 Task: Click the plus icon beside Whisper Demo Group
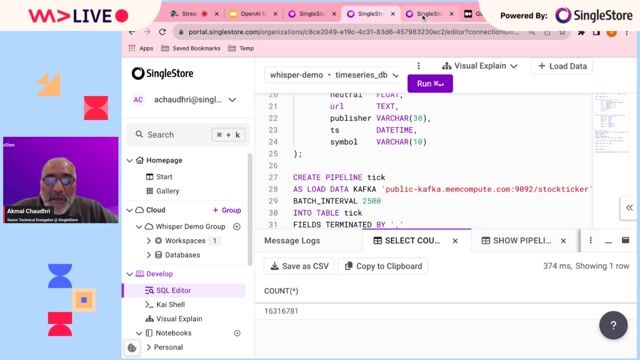coord(237,227)
